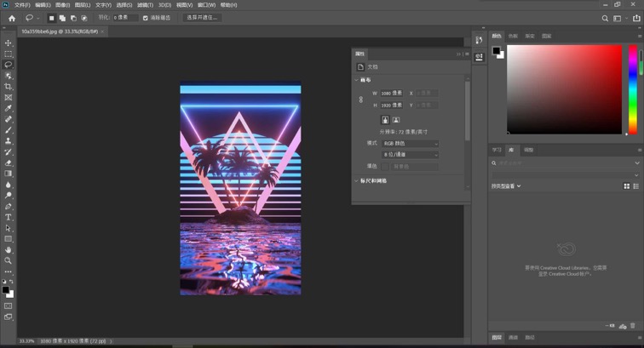This screenshot has width=644, height=348.
Task: Open the 窗口(W) menu
Action: click(x=206, y=5)
